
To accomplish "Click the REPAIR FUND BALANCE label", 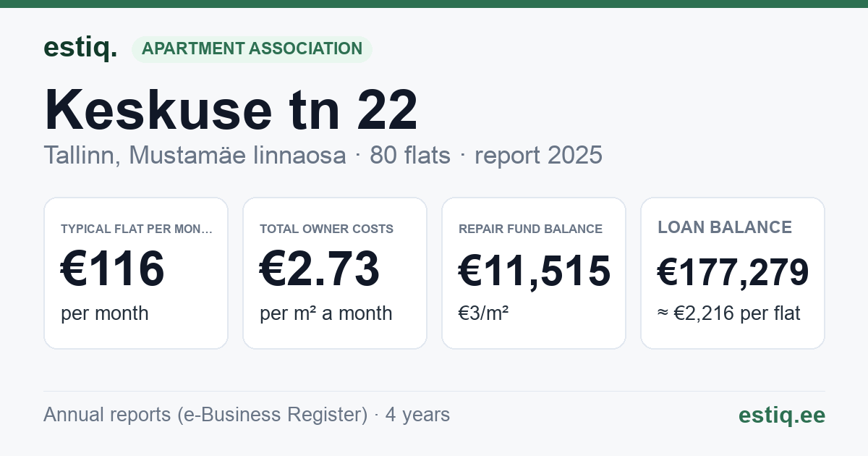I will pos(530,229).
